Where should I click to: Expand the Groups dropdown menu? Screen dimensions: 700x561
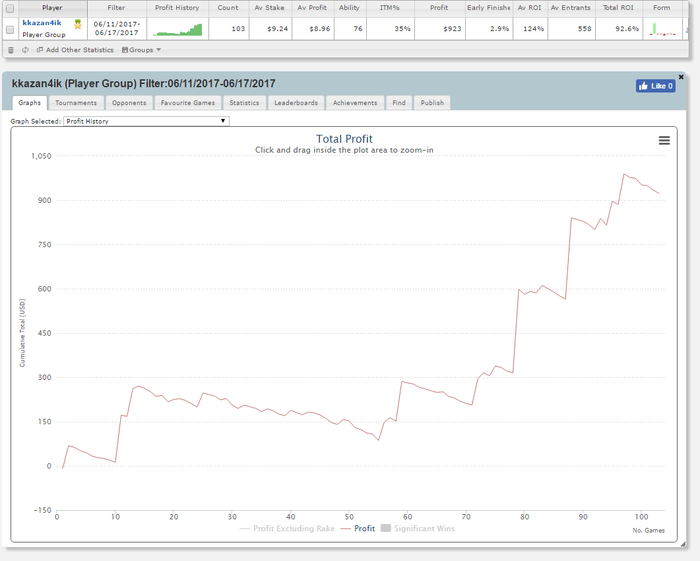(142, 50)
